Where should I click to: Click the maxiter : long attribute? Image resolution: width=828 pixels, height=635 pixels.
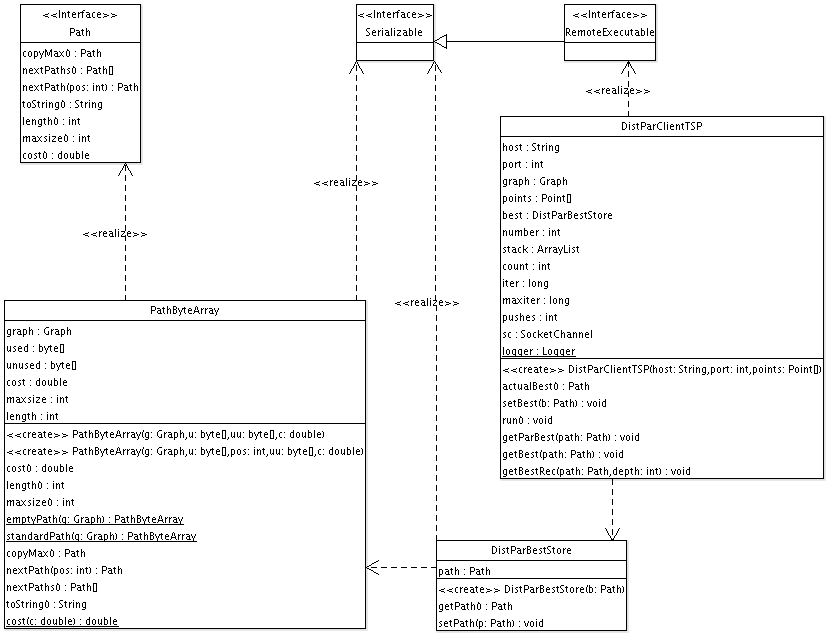coord(536,300)
